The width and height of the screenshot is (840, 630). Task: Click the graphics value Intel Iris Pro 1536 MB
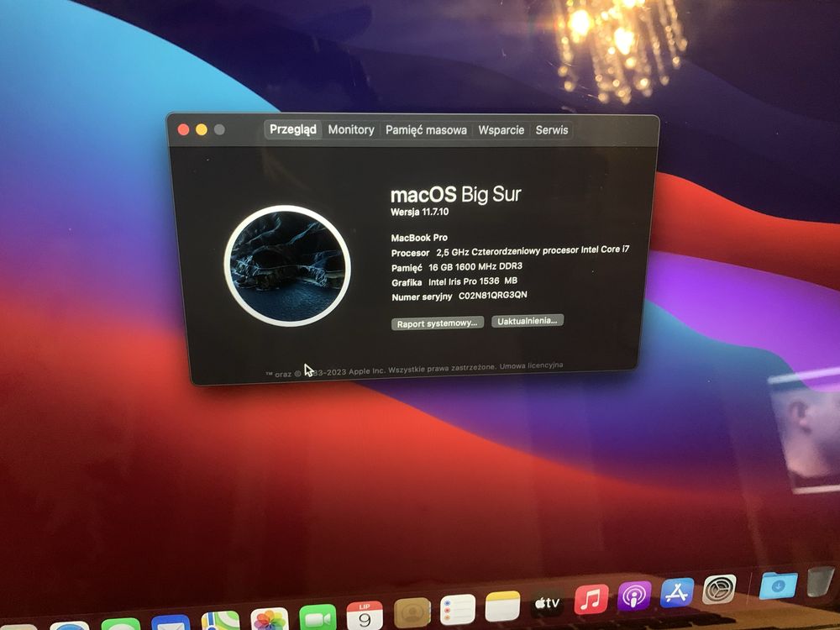(x=472, y=281)
